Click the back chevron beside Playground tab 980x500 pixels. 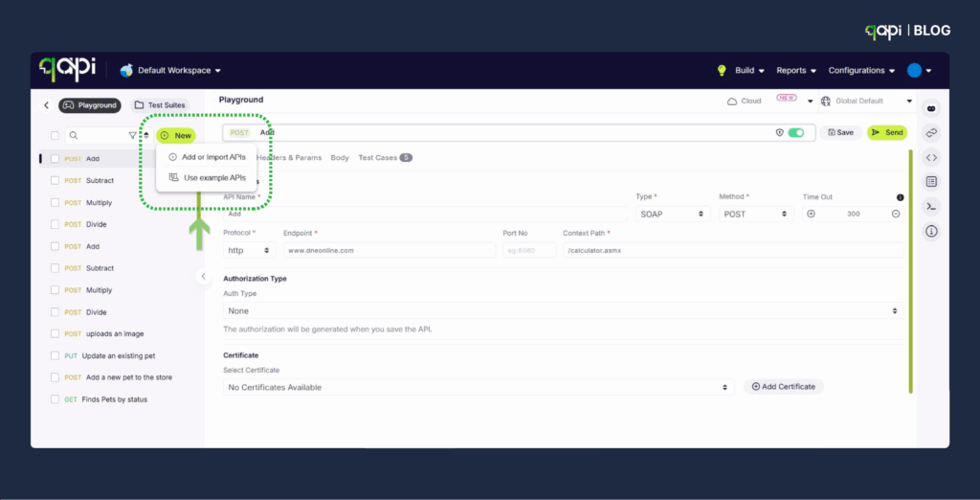click(x=46, y=105)
